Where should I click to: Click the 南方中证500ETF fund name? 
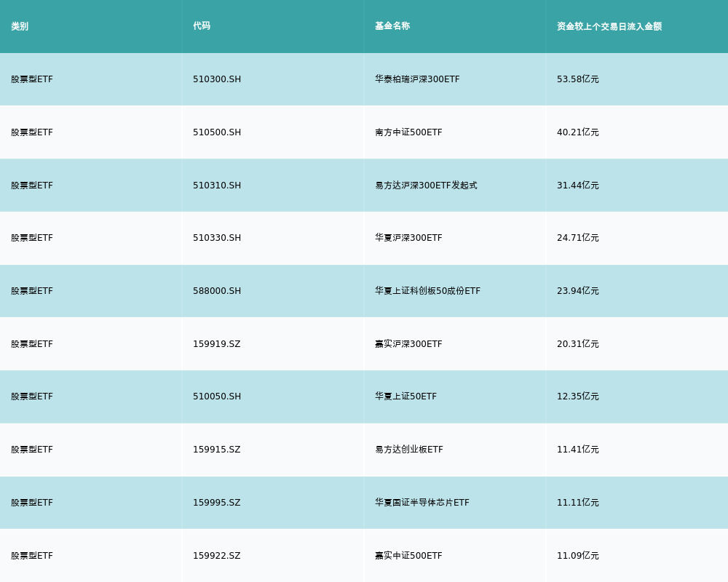click(408, 132)
